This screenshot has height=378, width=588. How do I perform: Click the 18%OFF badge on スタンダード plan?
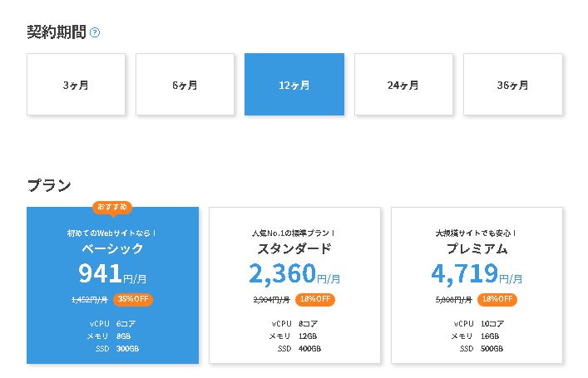pos(315,299)
